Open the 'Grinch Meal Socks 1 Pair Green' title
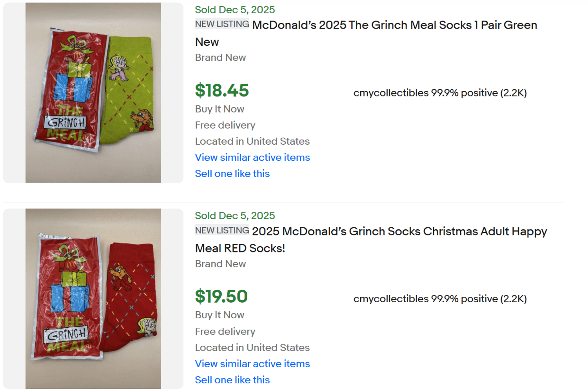The image size is (588, 392). pyautogui.click(x=394, y=25)
